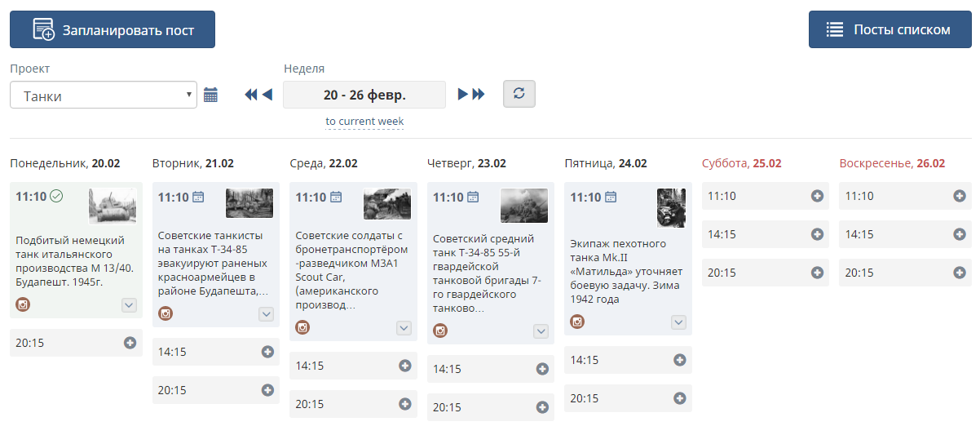Open the Проект dropdown showing Танки
This screenshot has height=435, width=980.
(104, 95)
